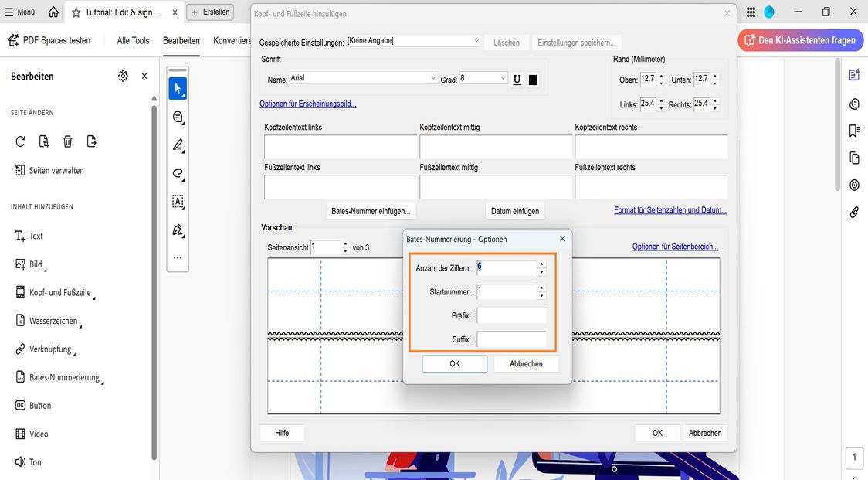Viewport: 868px width, 480px height.
Task: Switch to Bearbeiten tab
Action: (x=181, y=40)
